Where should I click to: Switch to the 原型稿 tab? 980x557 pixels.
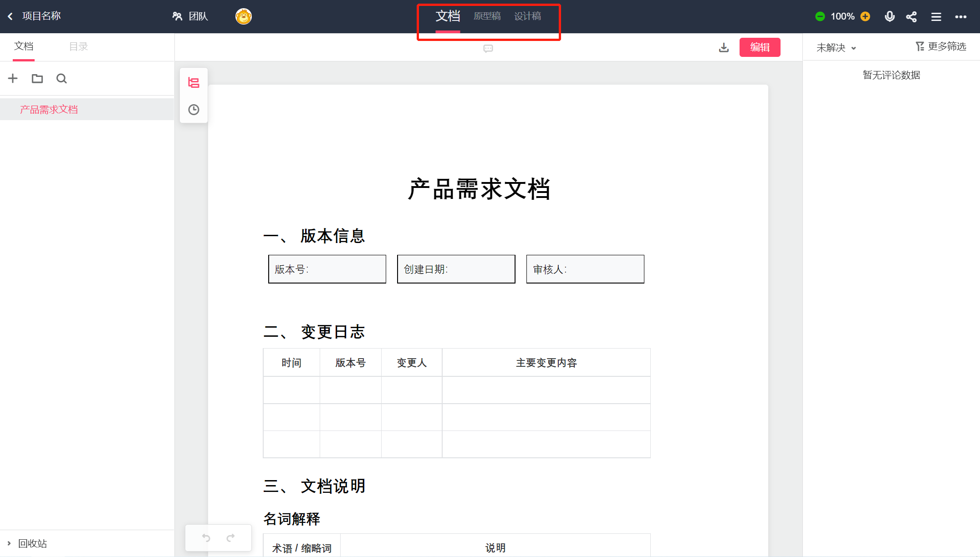tap(487, 16)
